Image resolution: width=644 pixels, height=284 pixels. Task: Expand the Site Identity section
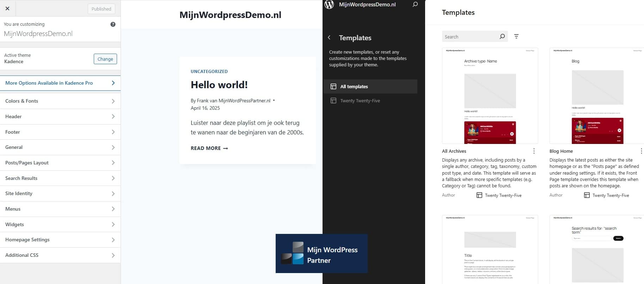60,193
